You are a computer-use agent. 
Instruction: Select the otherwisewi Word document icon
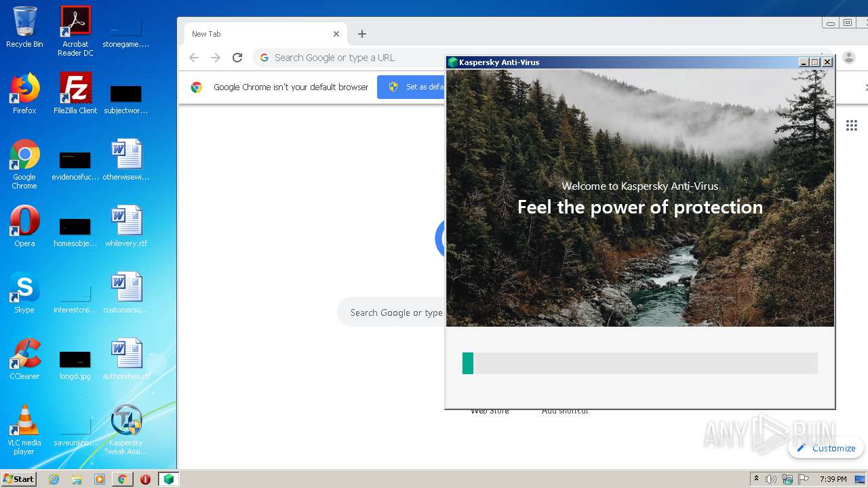click(125, 160)
